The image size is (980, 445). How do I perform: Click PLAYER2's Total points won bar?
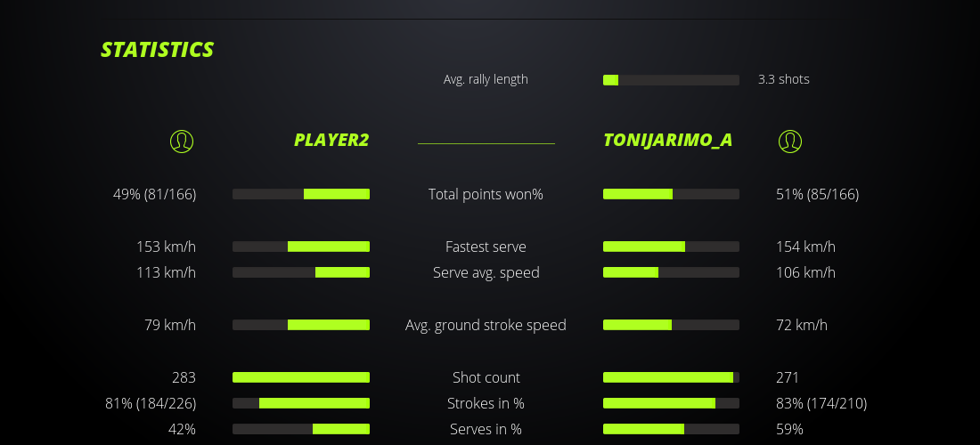[x=301, y=194]
